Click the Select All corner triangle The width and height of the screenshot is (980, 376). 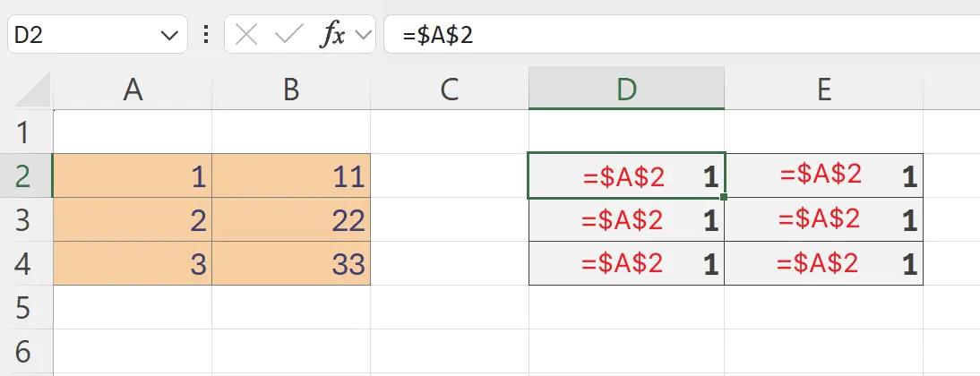tap(34, 90)
